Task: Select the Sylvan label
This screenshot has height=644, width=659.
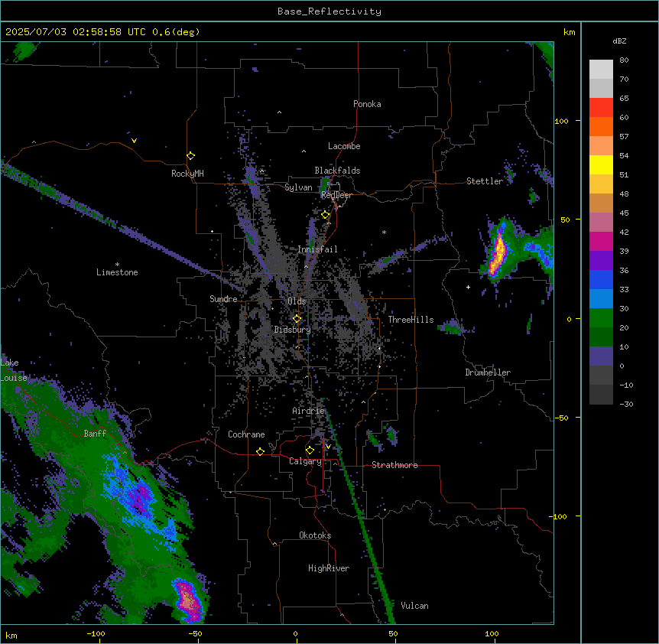Action: pyautogui.click(x=298, y=187)
